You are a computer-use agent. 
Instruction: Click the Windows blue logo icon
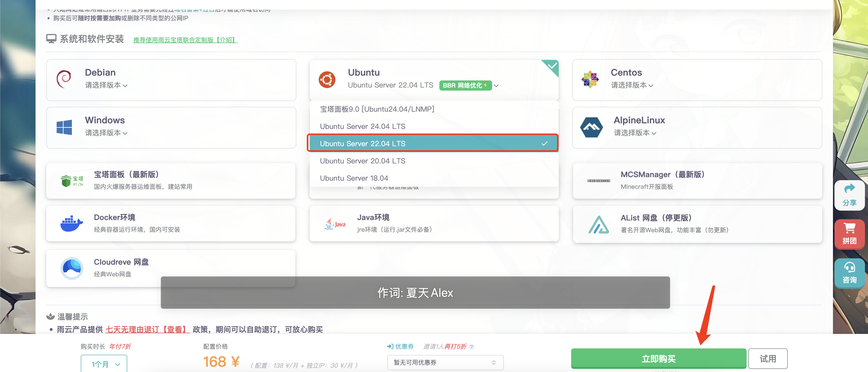point(64,127)
